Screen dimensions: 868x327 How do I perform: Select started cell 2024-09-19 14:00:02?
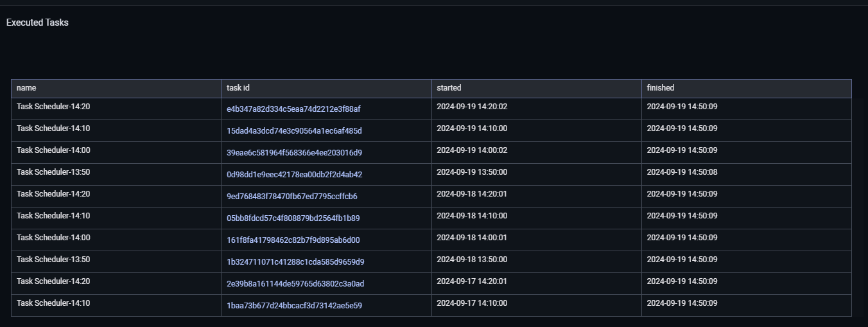pyautogui.click(x=472, y=150)
